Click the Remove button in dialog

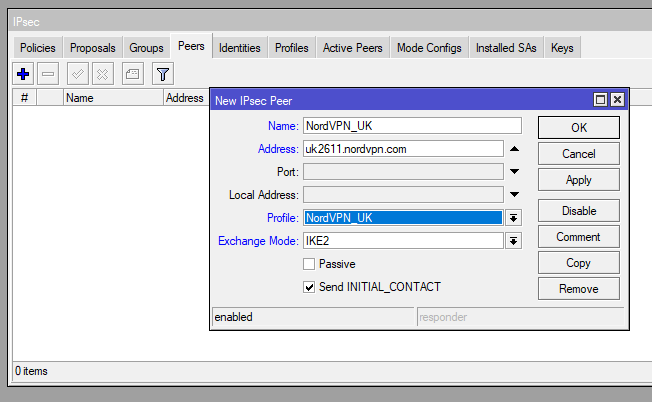tap(579, 289)
